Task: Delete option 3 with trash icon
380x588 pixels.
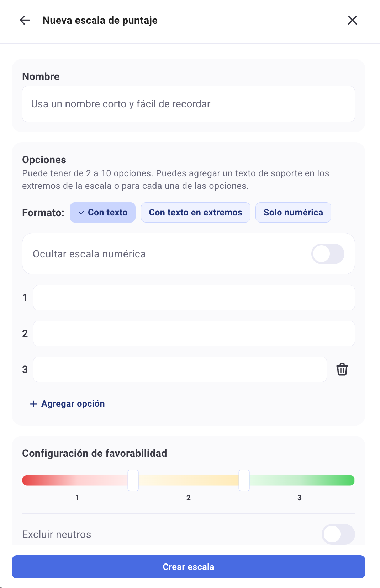Action: coord(342,369)
